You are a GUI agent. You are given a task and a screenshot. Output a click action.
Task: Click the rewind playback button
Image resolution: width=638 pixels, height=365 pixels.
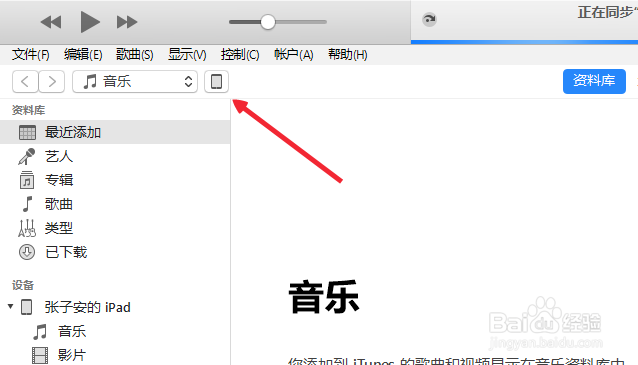(x=51, y=22)
